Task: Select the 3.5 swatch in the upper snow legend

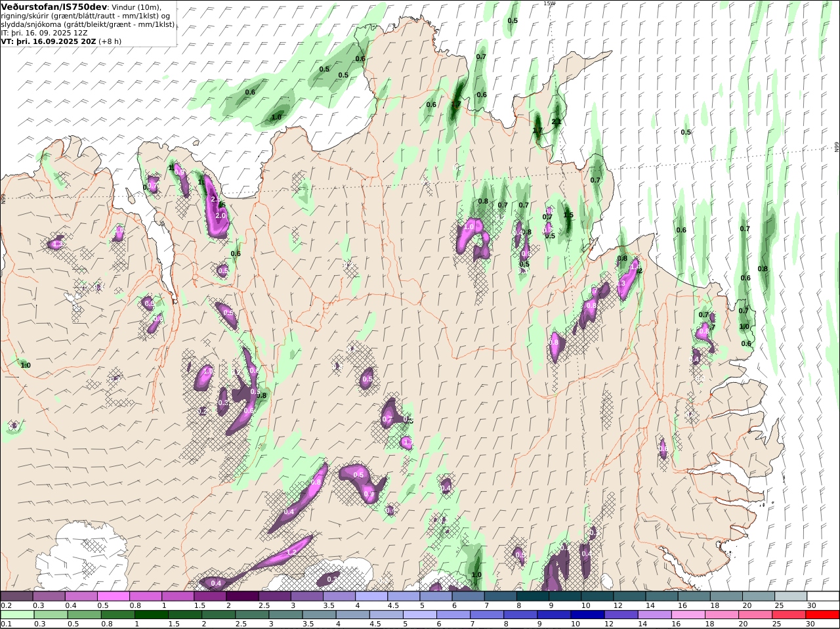Action: tap(339, 596)
